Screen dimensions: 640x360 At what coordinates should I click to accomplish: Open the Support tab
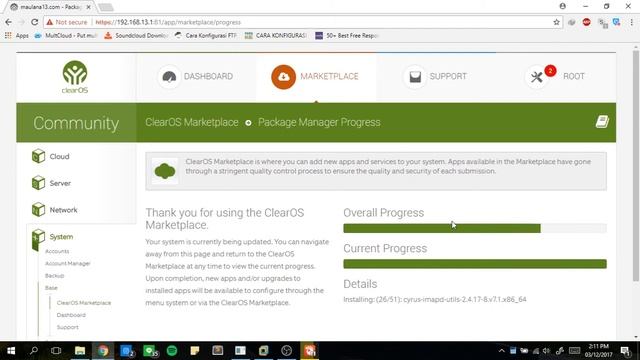click(435, 76)
